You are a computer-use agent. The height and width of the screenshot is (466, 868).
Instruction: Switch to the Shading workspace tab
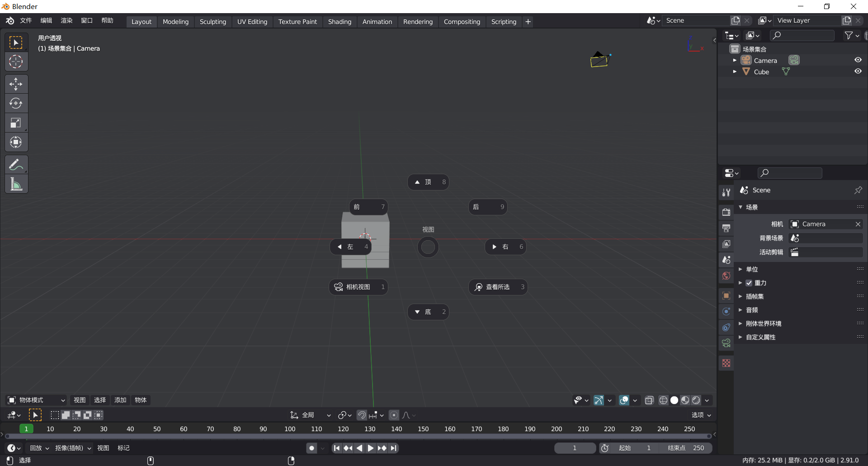pyautogui.click(x=340, y=21)
